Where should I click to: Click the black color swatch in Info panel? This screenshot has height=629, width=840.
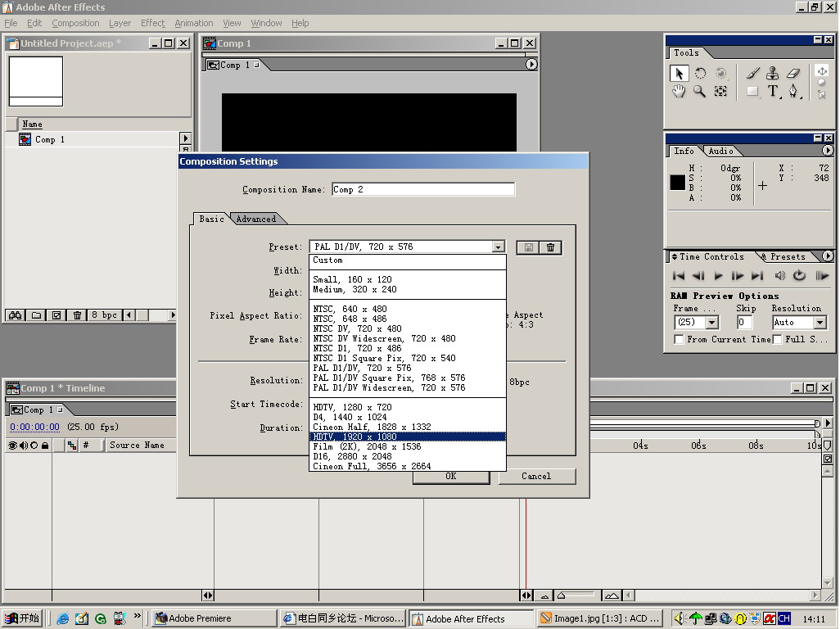pyautogui.click(x=677, y=183)
